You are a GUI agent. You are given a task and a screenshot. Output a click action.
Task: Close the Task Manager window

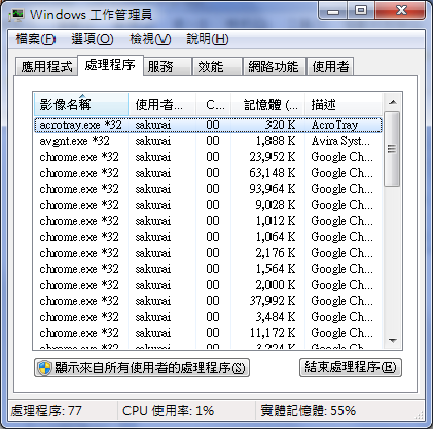pyautogui.click(x=401, y=11)
